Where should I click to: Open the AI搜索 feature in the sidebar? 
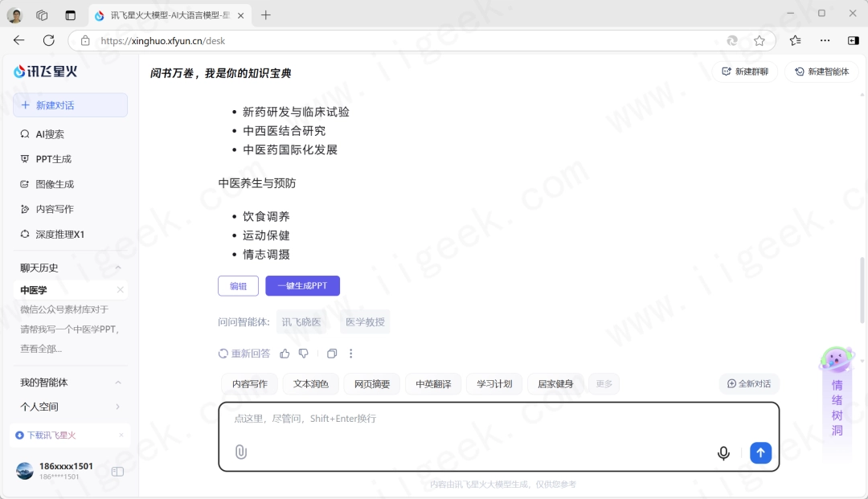[x=50, y=133]
